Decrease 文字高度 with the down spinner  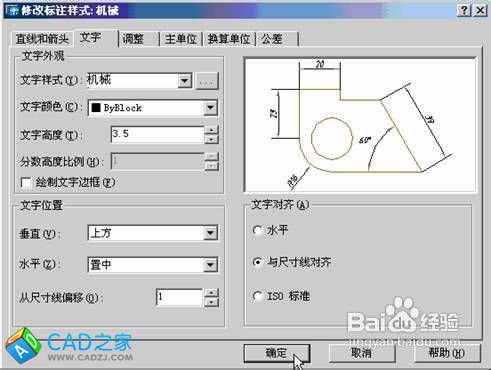211,139
